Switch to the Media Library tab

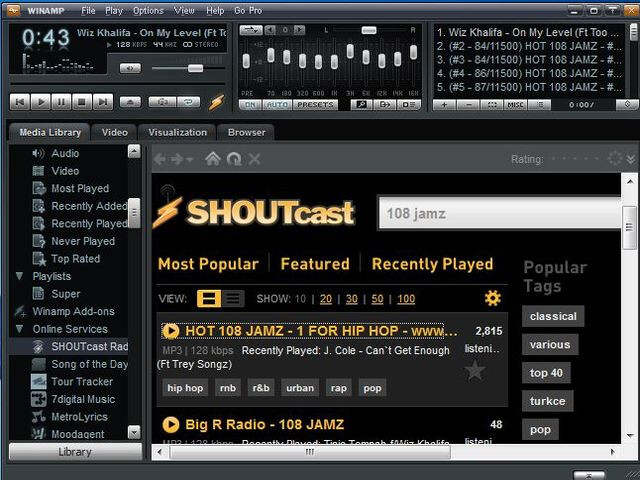pos(50,132)
